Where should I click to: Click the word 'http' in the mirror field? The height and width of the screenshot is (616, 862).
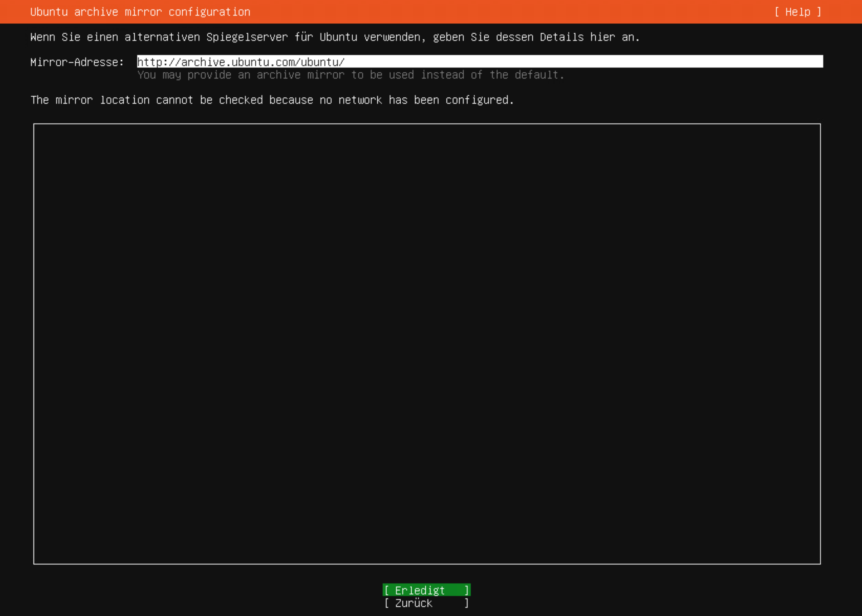[x=149, y=62]
